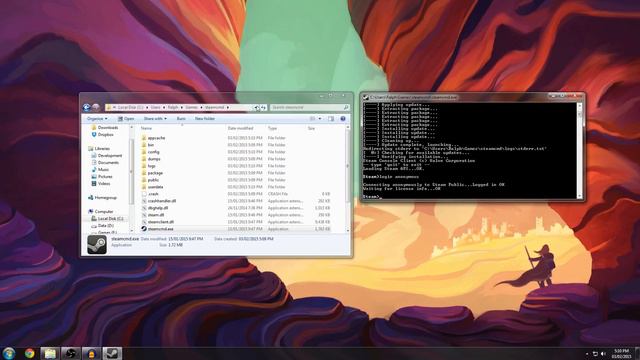Viewport: 640px width, 360px height.
Task: Refresh the Explorer address bar
Action: pyautogui.click(x=263, y=107)
